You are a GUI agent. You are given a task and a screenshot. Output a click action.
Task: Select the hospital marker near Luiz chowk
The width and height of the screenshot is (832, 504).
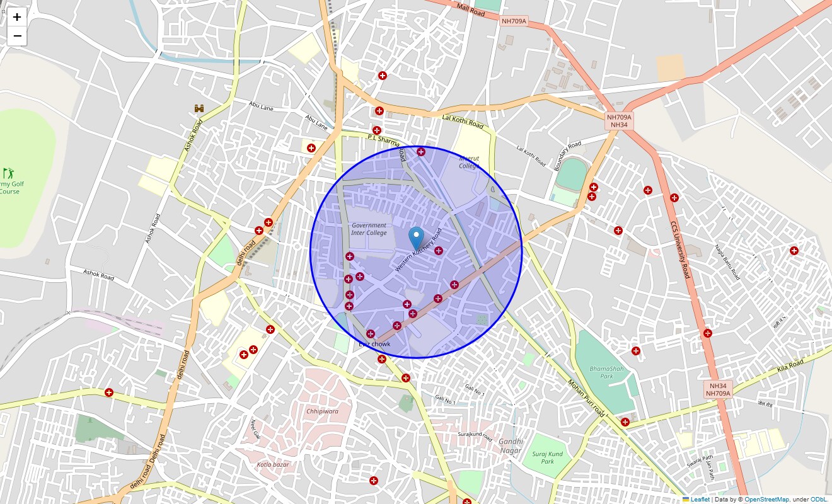(x=371, y=334)
